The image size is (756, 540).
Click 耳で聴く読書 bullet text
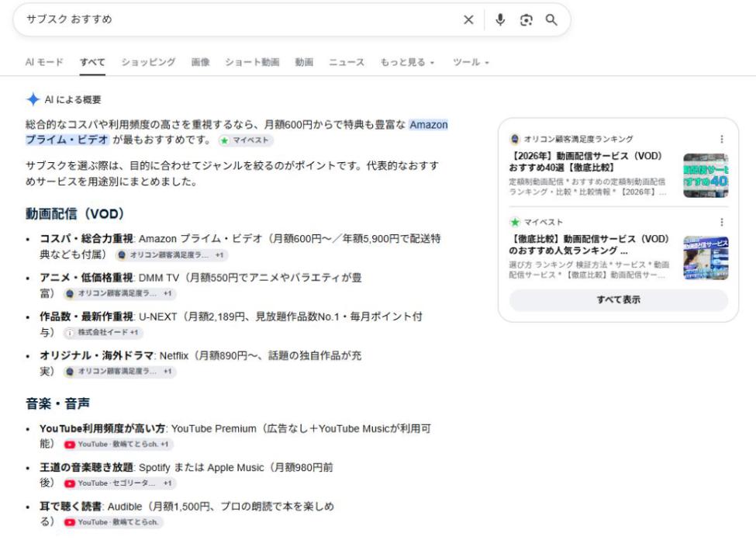tap(71, 507)
